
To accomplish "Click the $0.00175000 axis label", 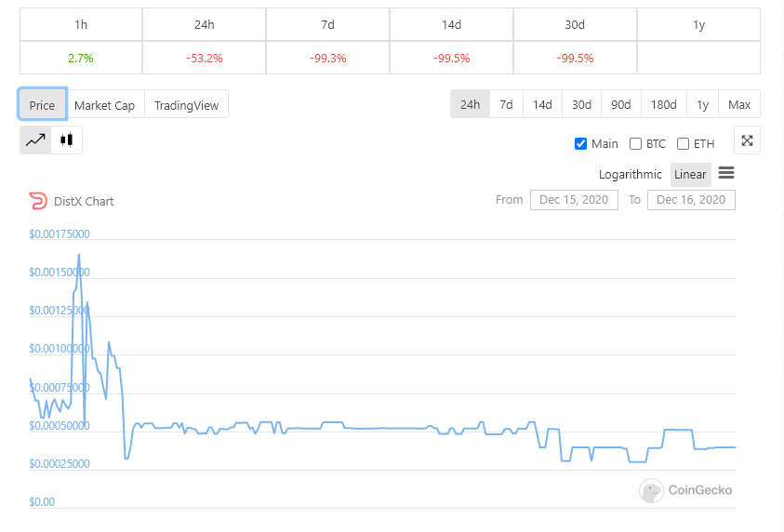I will click(x=60, y=234).
